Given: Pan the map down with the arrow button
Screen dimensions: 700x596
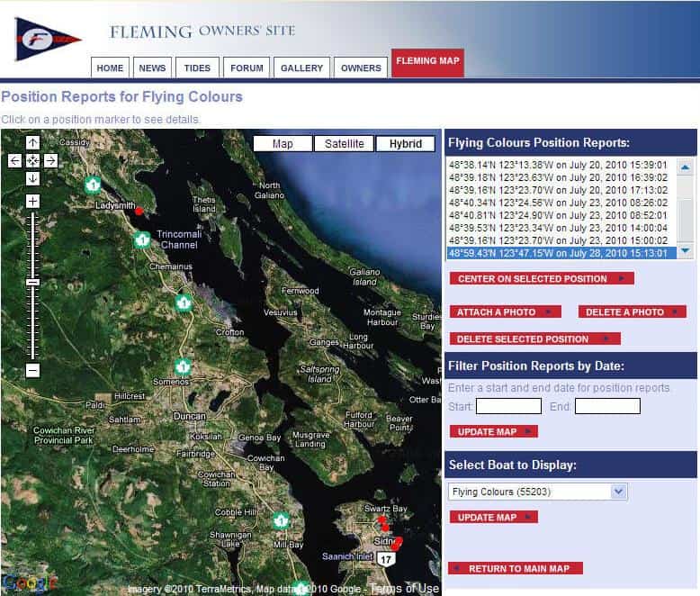Looking at the screenshot, I should point(32,178).
